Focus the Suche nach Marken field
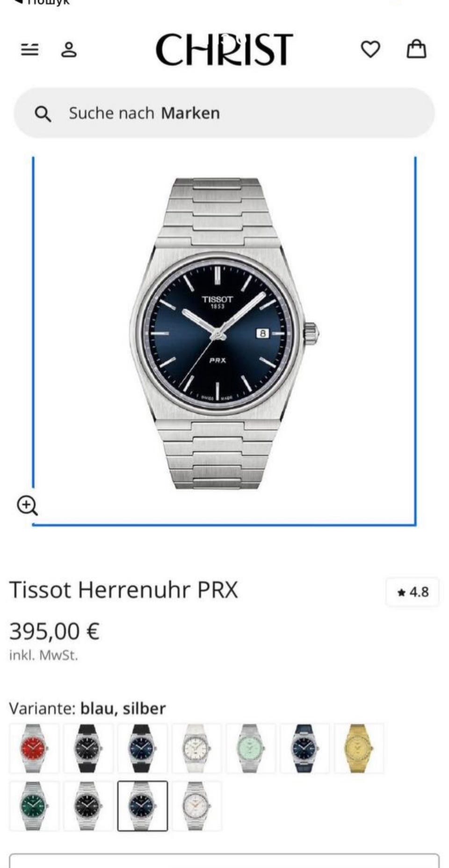Image resolution: width=449 pixels, height=868 pixels. (224, 113)
